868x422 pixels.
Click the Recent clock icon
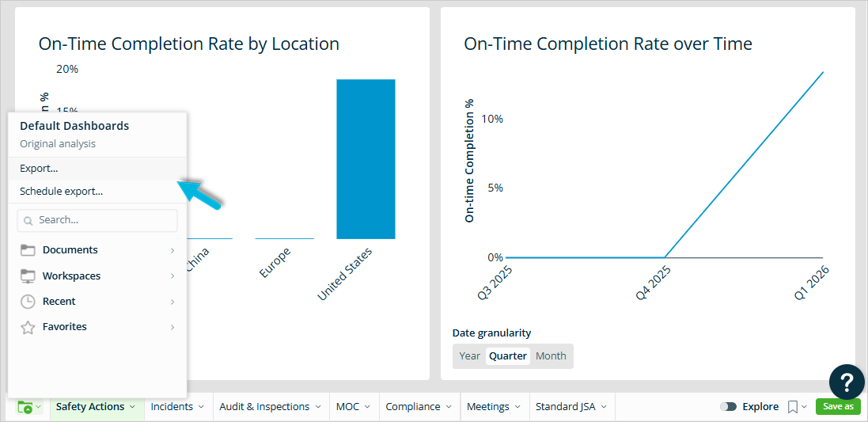coord(28,302)
